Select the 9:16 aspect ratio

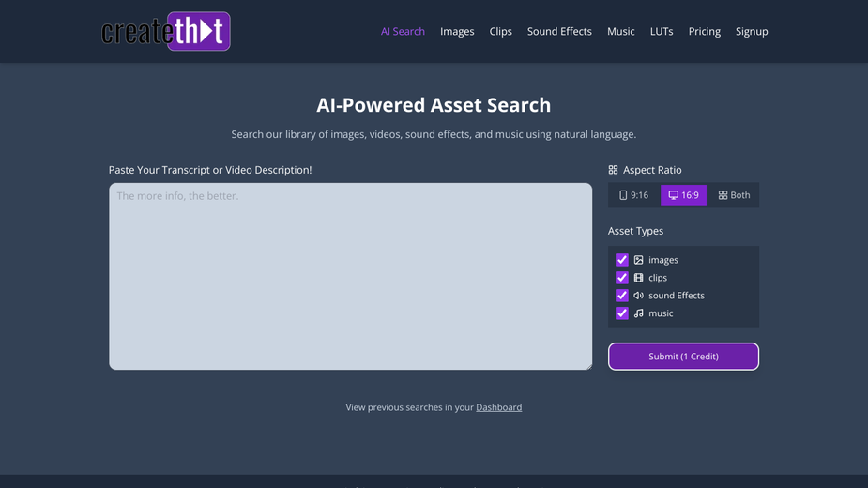(634, 195)
